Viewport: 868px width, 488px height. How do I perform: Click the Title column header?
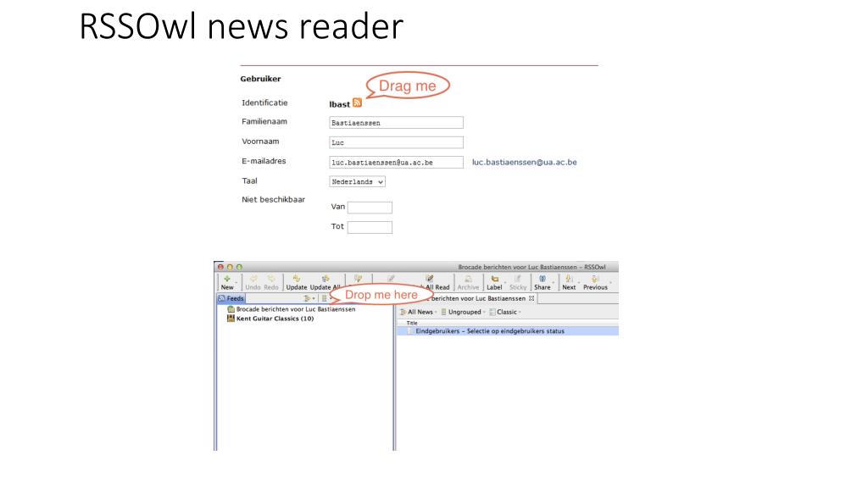(x=412, y=323)
